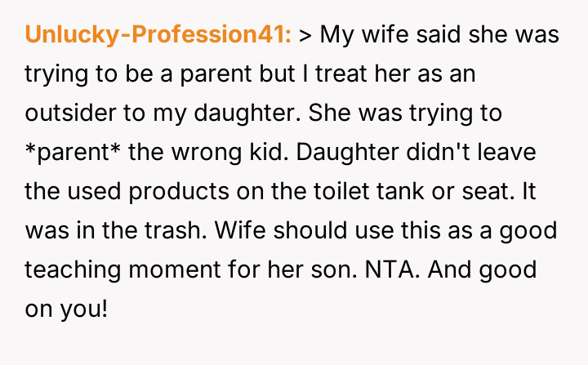Image resolution: width=588 pixels, height=365 pixels.
Task: Click the closing words "on you!"
Action: tap(67, 309)
